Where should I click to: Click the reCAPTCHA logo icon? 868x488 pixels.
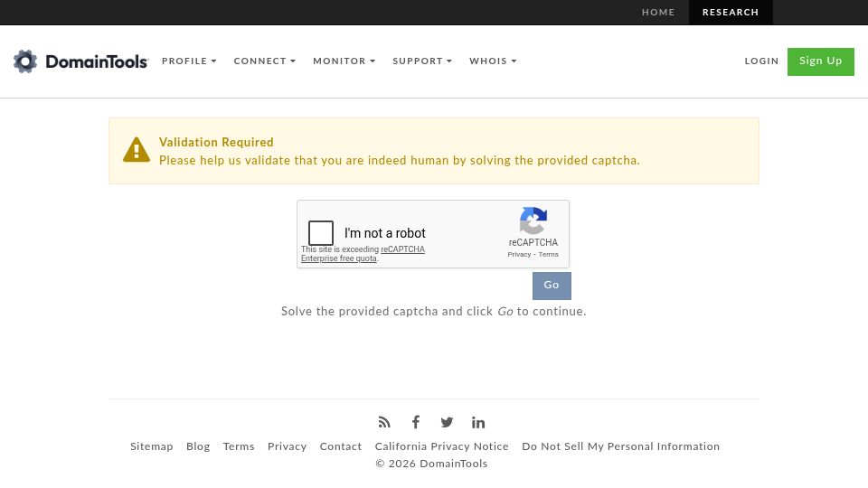click(533, 221)
